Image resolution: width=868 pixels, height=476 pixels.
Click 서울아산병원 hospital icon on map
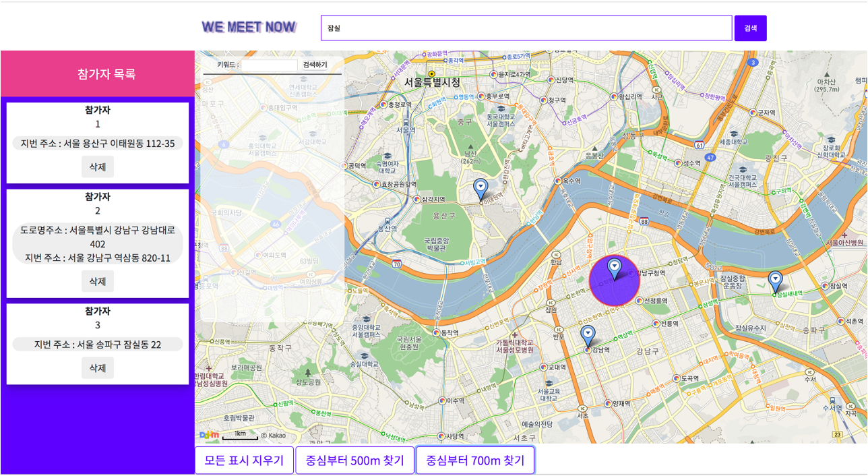coord(844,235)
